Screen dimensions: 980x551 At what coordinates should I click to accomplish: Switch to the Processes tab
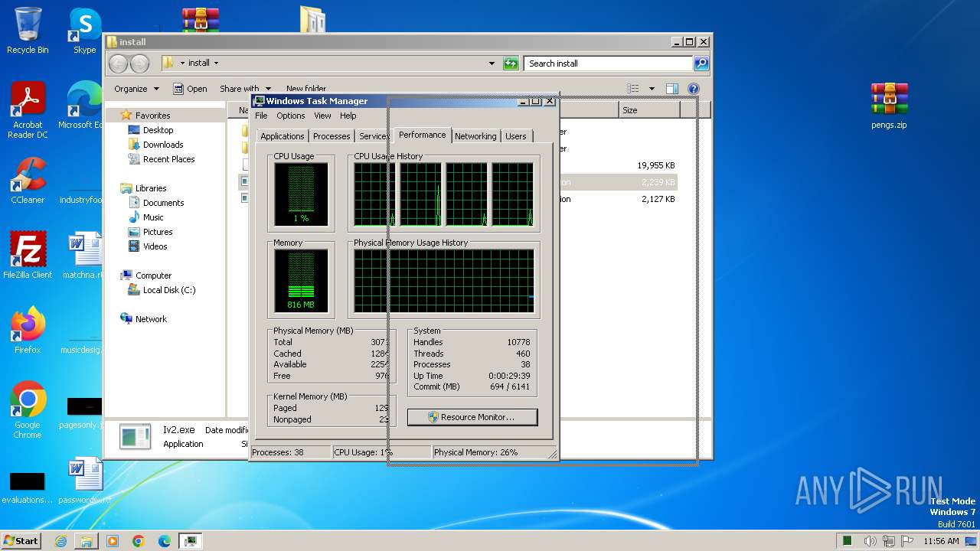332,136
